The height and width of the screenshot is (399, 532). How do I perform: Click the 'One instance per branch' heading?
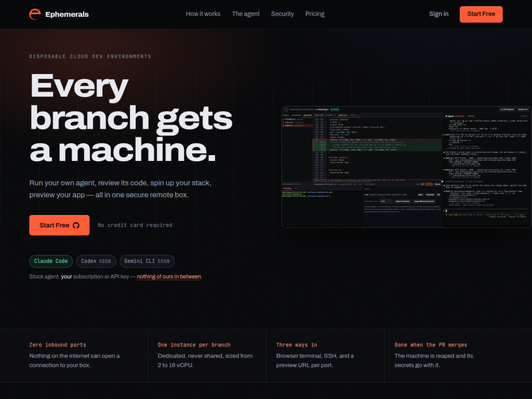pos(194,345)
